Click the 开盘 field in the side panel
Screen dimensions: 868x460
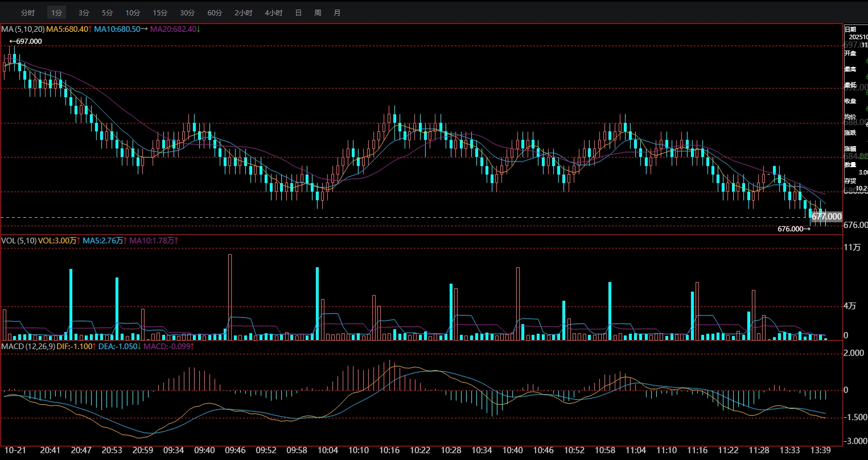pyautogui.click(x=850, y=53)
